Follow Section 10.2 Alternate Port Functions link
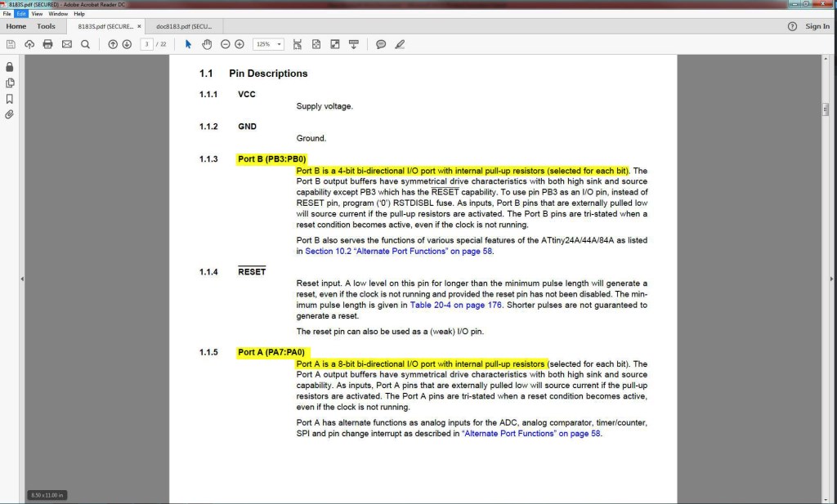This screenshot has height=504, width=837. click(x=398, y=252)
